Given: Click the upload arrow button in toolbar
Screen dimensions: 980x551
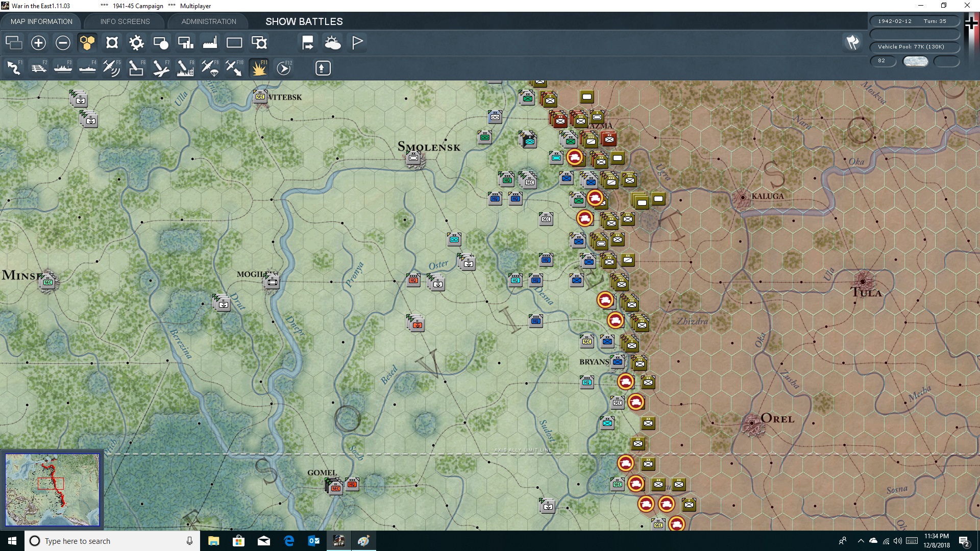Looking at the screenshot, I should pos(323,68).
